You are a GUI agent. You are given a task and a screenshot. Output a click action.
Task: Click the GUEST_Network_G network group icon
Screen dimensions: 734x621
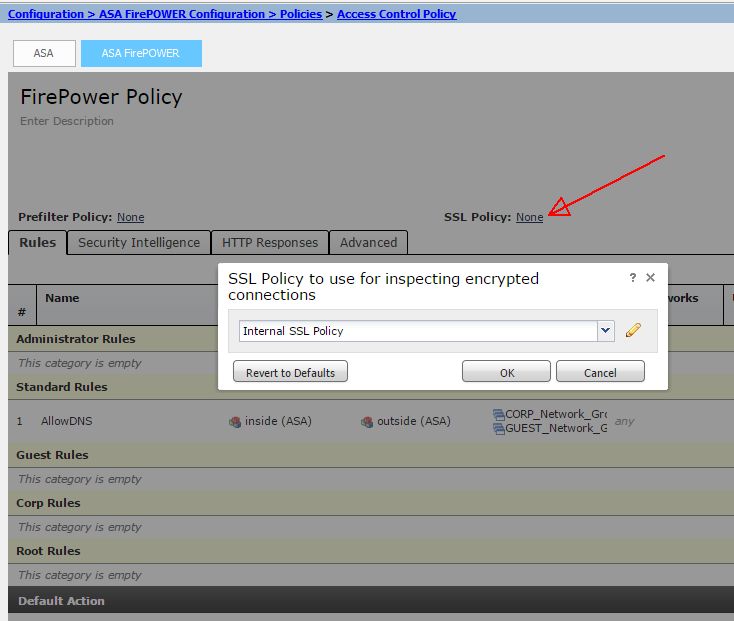(x=499, y=428)
